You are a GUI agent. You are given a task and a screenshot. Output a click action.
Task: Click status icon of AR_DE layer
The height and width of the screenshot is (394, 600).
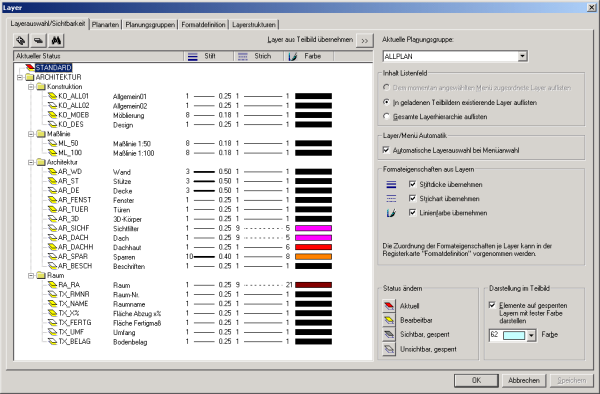click(52, 190)
